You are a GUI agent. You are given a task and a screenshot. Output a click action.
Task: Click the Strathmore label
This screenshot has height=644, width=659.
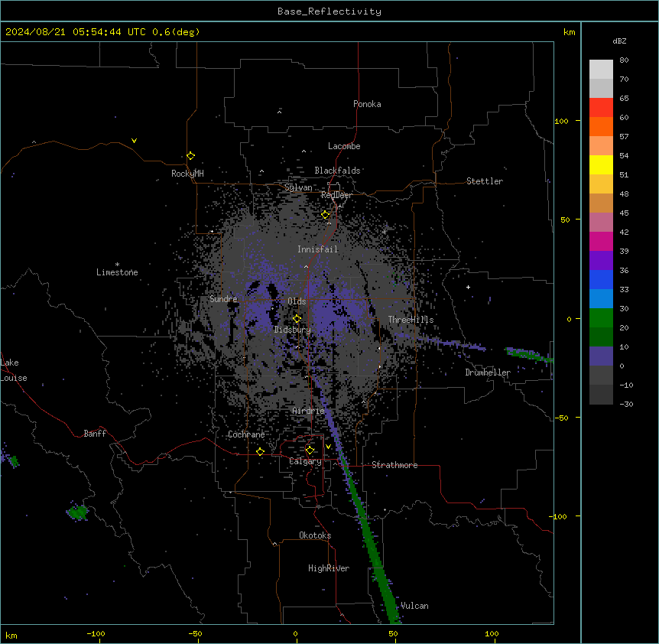click(x=394, y=465)
